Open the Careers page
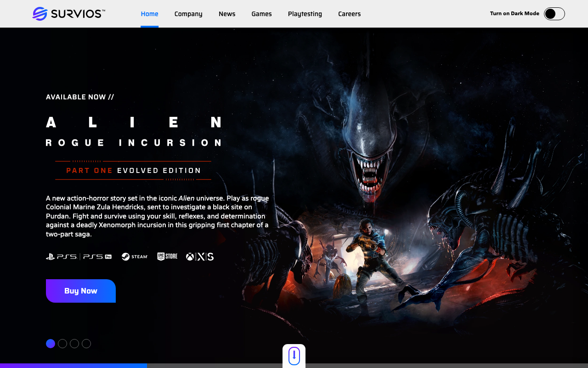This screenshot has height=368, width=588. point(349,14)
